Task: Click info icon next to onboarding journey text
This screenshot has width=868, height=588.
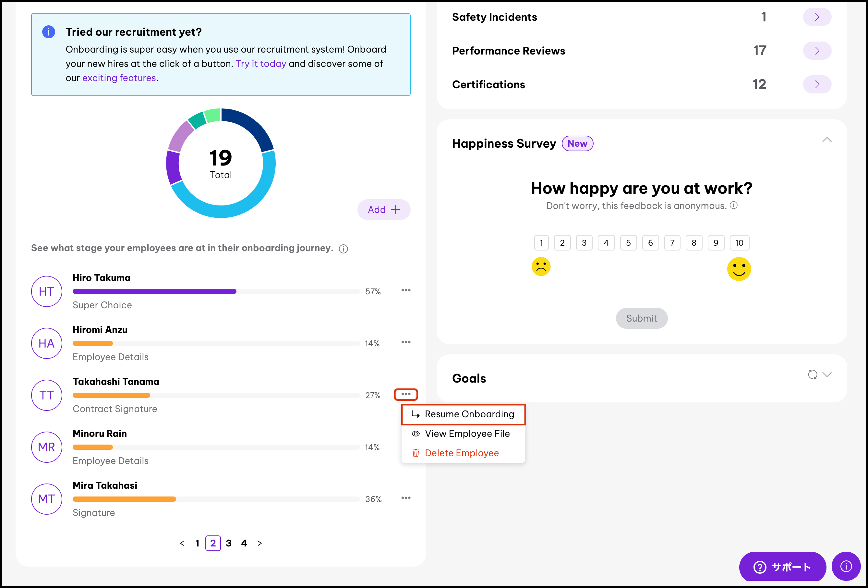Action: point(343,249)
